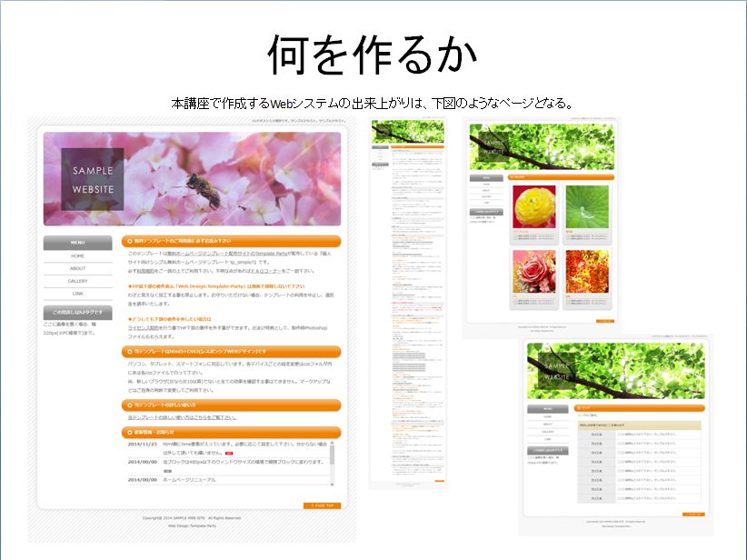This screenshot has width=747, height=560.
Task: Click the gray MENU header in large screenshot
Action: [78, 243]
